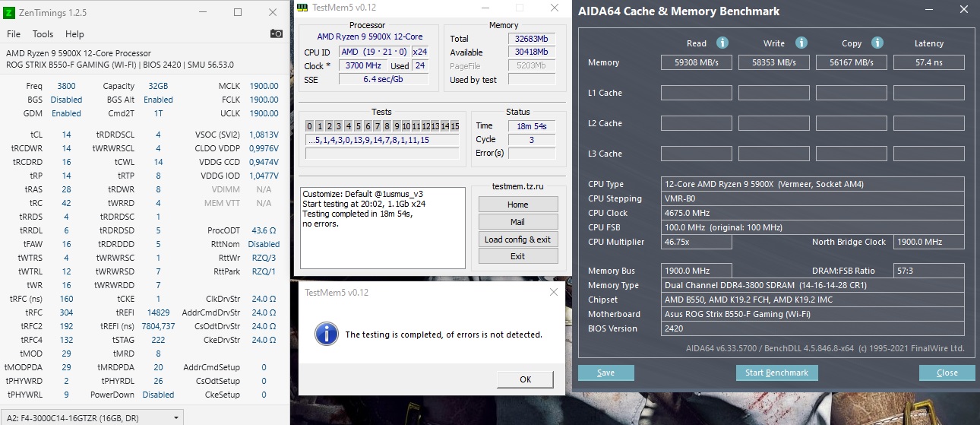Click the camera screenshot icon in ZenTimings

pos(277,33)
